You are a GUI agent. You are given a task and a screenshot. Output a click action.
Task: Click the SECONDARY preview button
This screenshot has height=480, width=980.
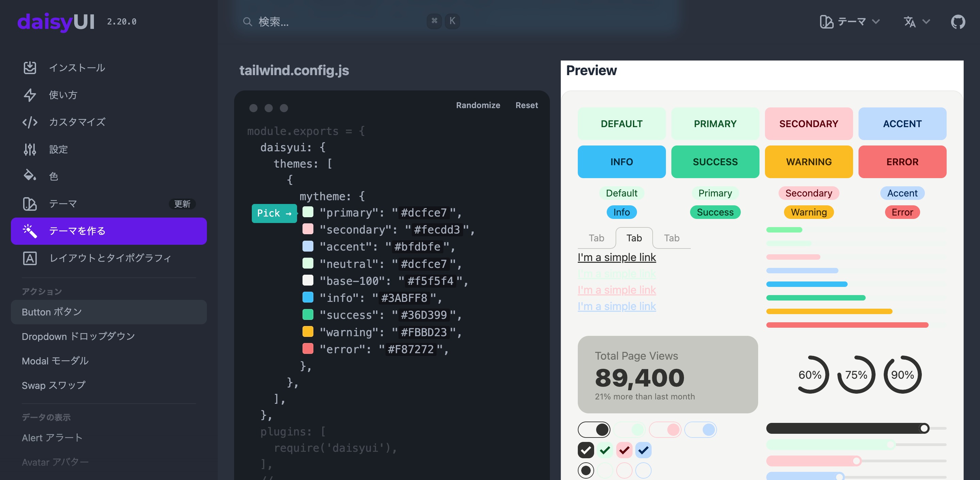tap(809, 124)
